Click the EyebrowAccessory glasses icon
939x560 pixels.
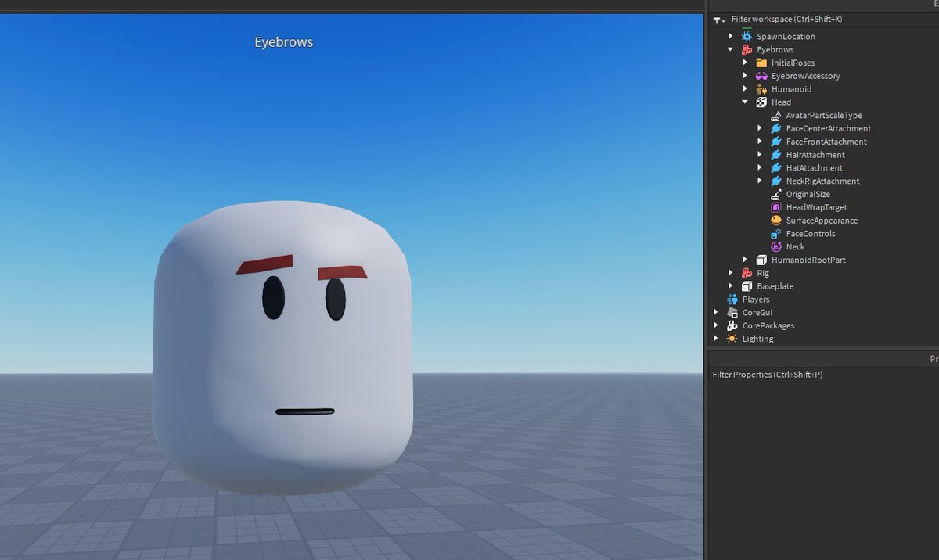click(x=761, y=77)
